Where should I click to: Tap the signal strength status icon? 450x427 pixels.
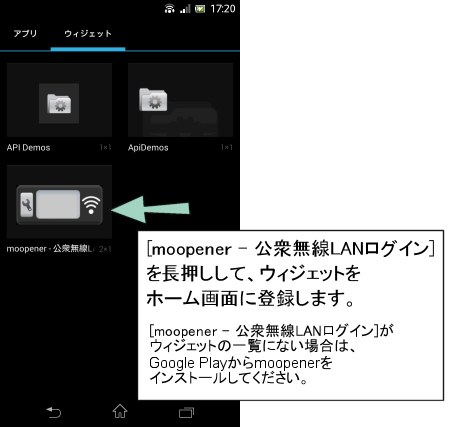coord(185,9)
